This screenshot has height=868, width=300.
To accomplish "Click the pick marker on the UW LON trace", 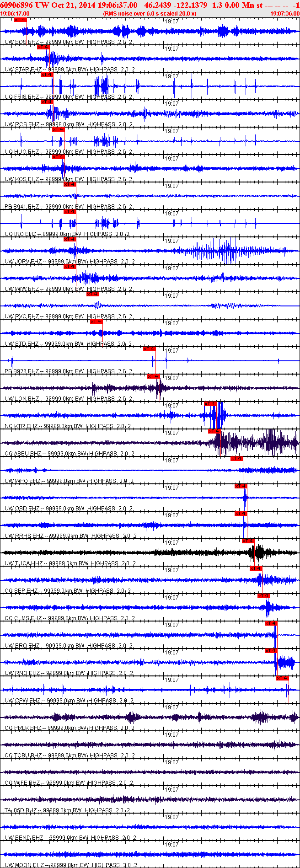I will click(153, 376).
